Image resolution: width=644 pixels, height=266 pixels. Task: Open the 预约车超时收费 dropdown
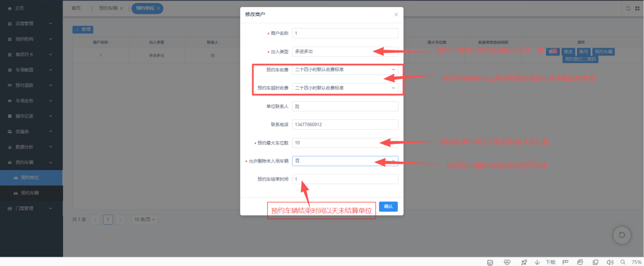tap(345, 88)
